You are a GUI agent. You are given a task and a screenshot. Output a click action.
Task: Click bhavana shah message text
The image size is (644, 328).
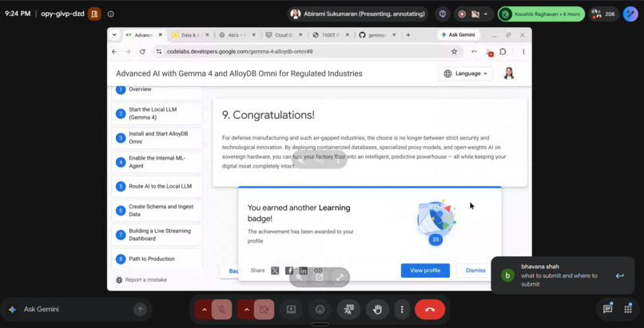[x=559, y=279]
